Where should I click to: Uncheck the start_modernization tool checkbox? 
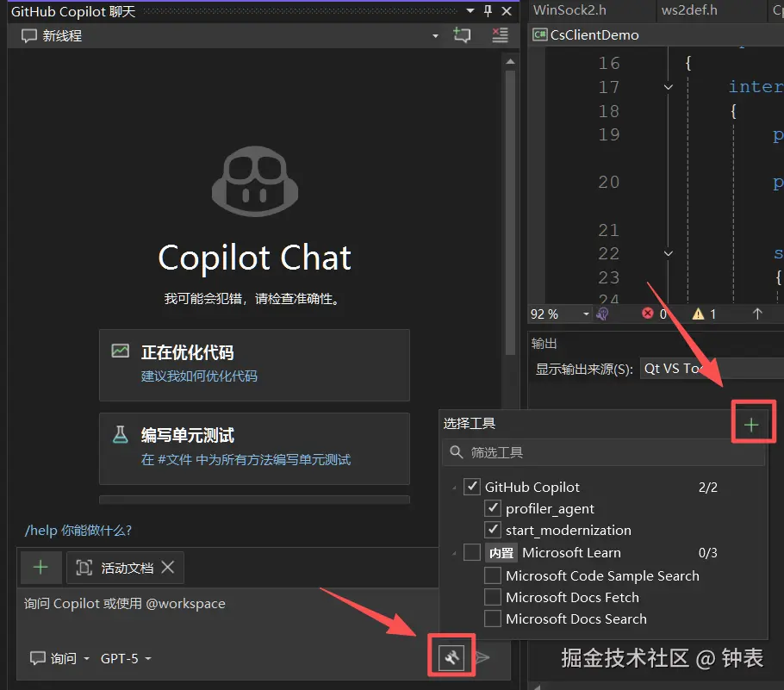[x=493, y=530]
